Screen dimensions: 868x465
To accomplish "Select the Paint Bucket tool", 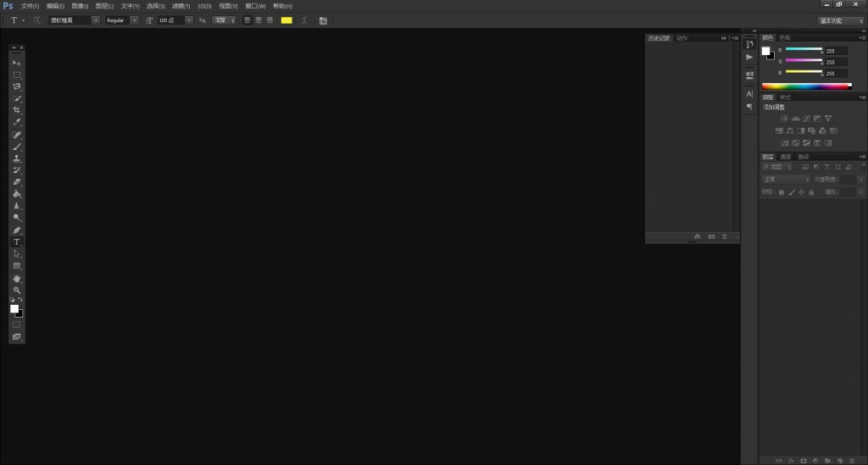I will [17, 194].
